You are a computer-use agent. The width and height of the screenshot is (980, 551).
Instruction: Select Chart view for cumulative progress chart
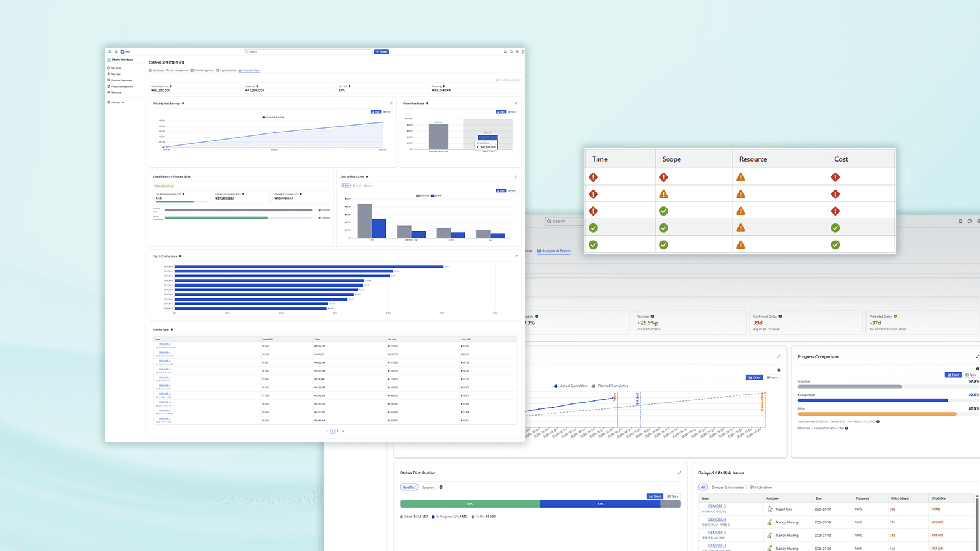754,377
